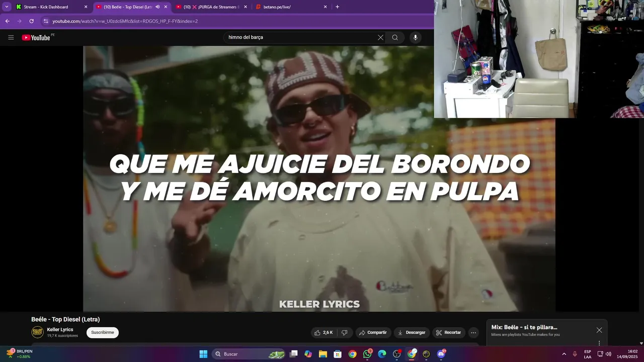Switch to Stream - Kick Dashboard tab

coord(50,7)
